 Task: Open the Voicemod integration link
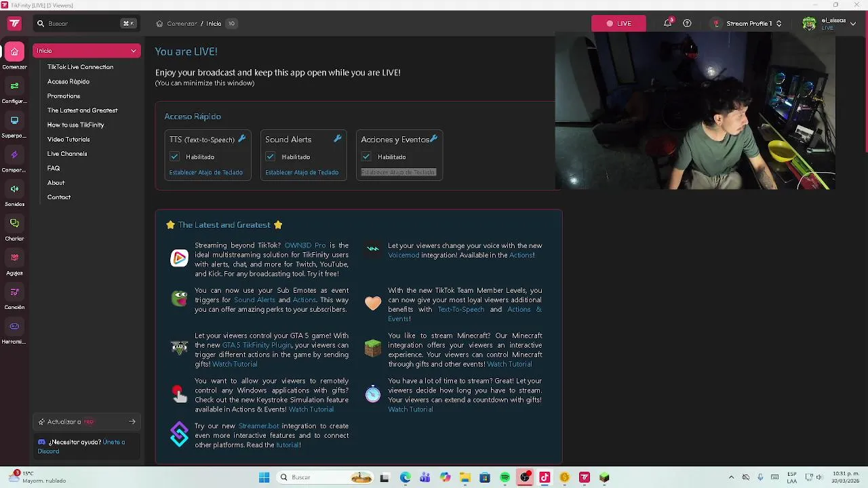(403, 256)
